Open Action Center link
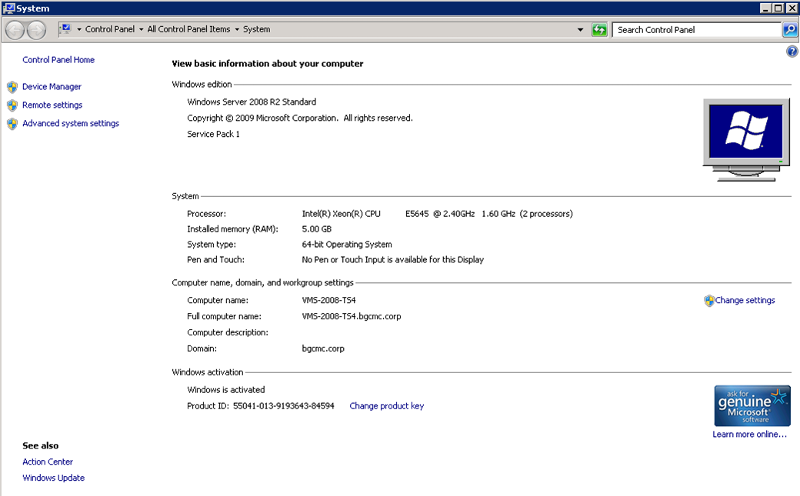The width and height of the screenshot is (800, 496). (x=47, y=462)
